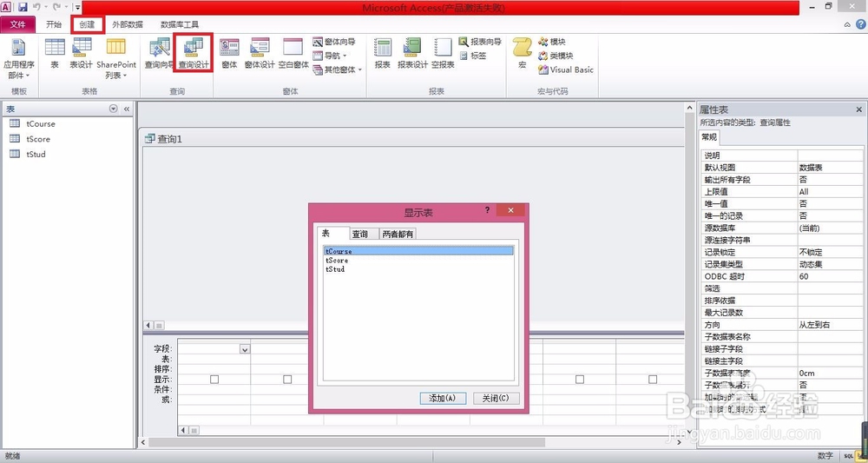Click the 记录集类型 value 动态集
The width and height of the screenshot is (868, 463).
click(831, 264)
